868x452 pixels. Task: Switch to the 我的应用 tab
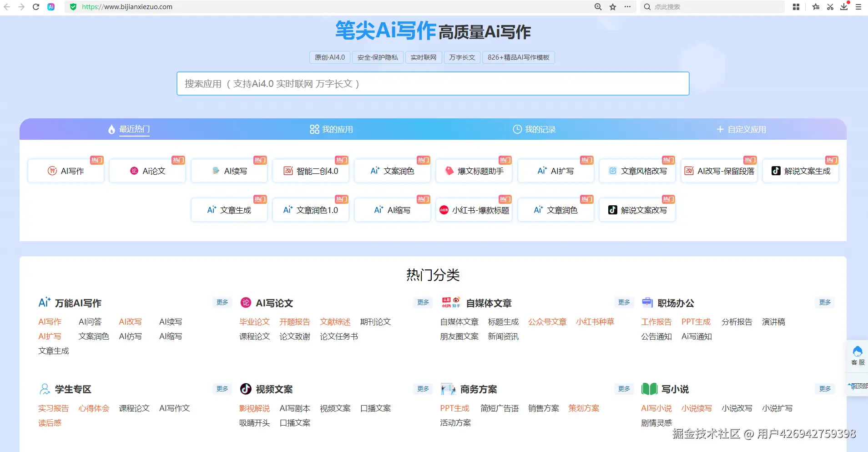coord(331,129)
